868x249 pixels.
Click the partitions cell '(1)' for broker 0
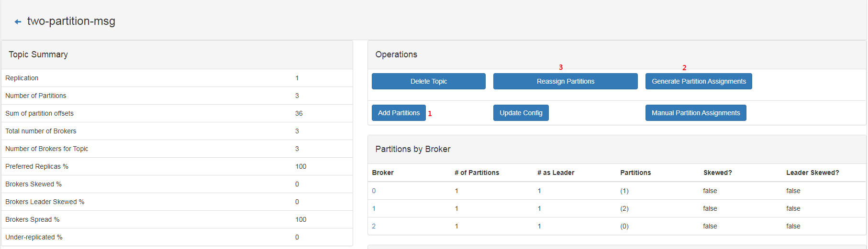point(624,191)
